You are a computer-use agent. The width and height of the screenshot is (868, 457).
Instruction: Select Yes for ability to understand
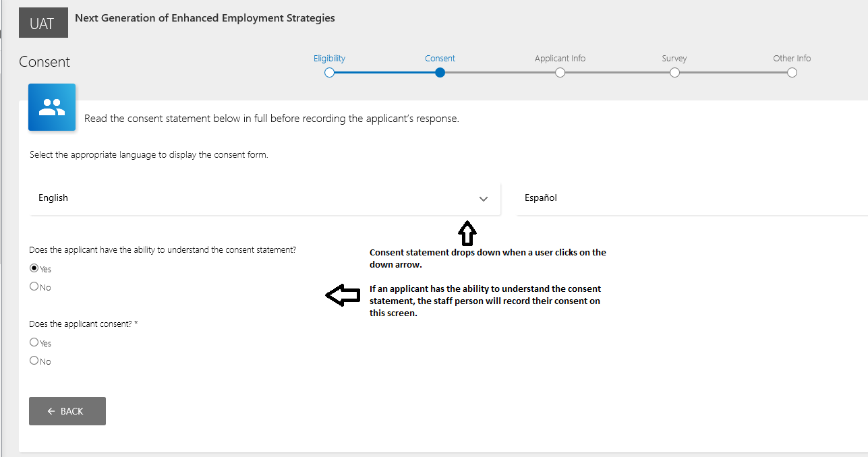pyautogui.click(x=34, y=268)
